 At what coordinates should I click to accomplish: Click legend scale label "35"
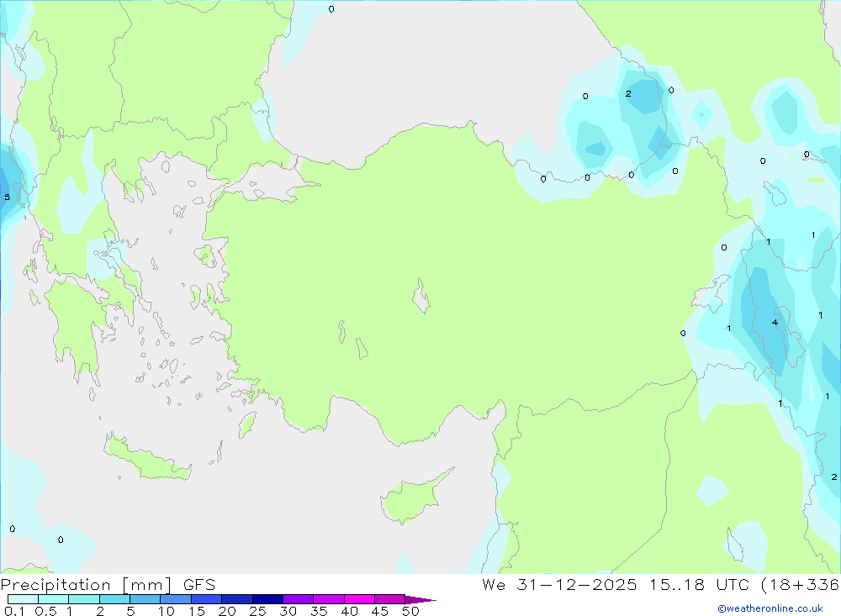pyautogui.click(x=319, y=611)
